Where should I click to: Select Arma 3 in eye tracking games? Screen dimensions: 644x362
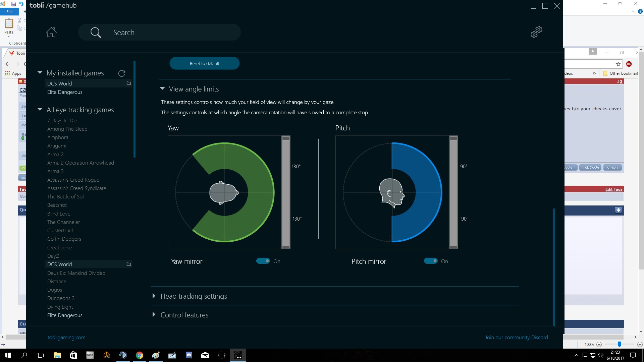click(55, 171)
